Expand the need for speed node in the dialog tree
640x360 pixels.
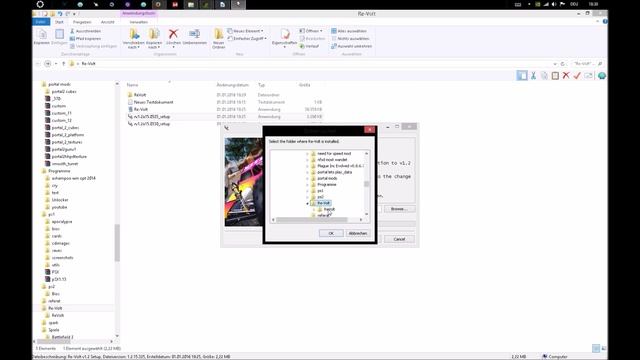click(307, 153)
